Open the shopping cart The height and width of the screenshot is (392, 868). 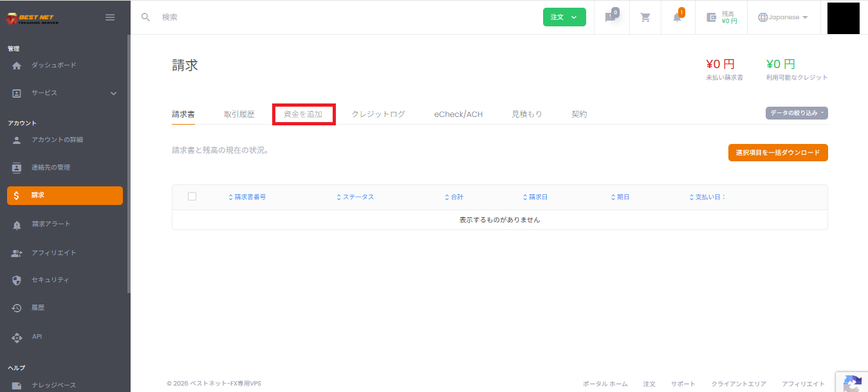(x=645, y=17)
